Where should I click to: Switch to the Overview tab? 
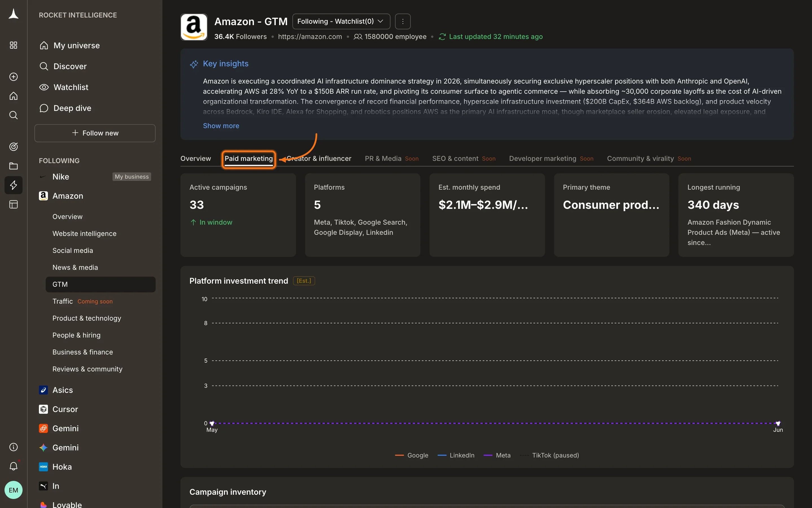coord(196,159)
